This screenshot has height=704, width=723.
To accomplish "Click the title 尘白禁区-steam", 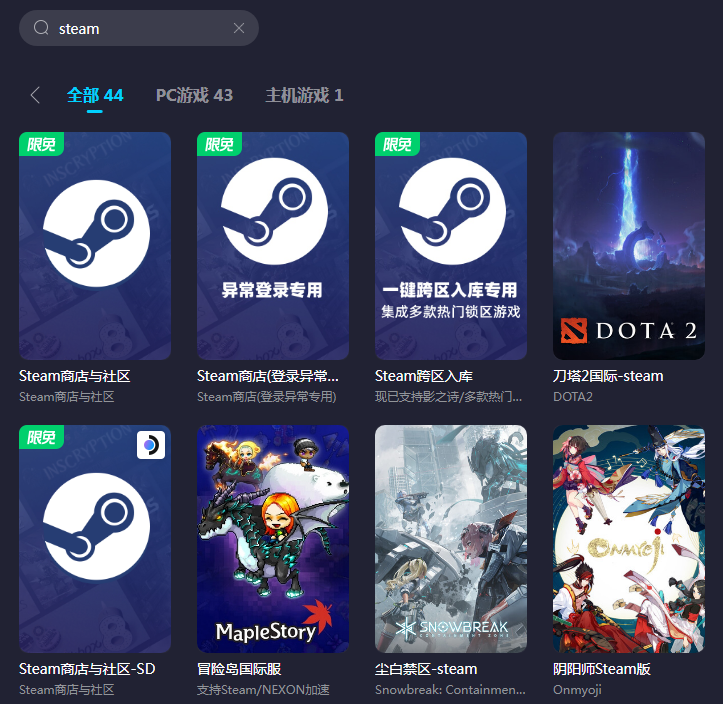I will tap(426, 669).
